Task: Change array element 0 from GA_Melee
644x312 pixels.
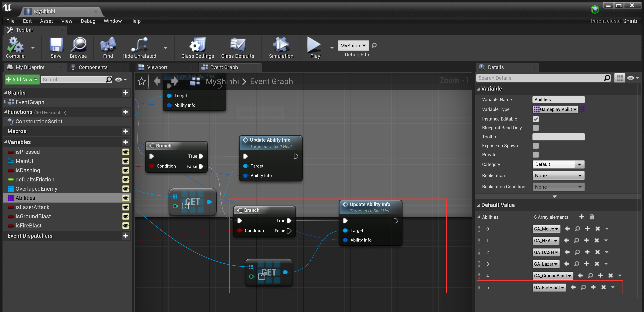Action: [x=546, y=229]
